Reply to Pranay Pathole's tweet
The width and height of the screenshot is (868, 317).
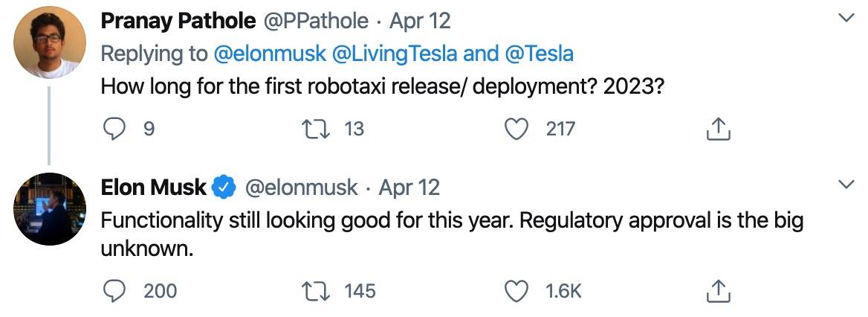click(x=114, y=129)
